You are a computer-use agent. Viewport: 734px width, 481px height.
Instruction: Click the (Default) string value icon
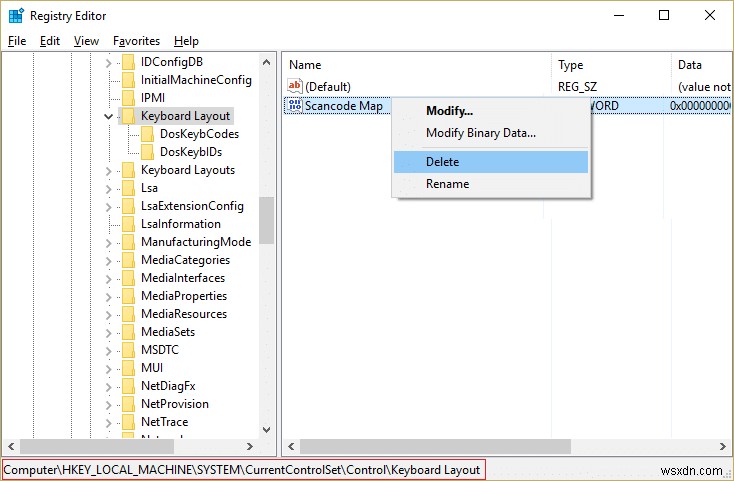tap(295, 86)
